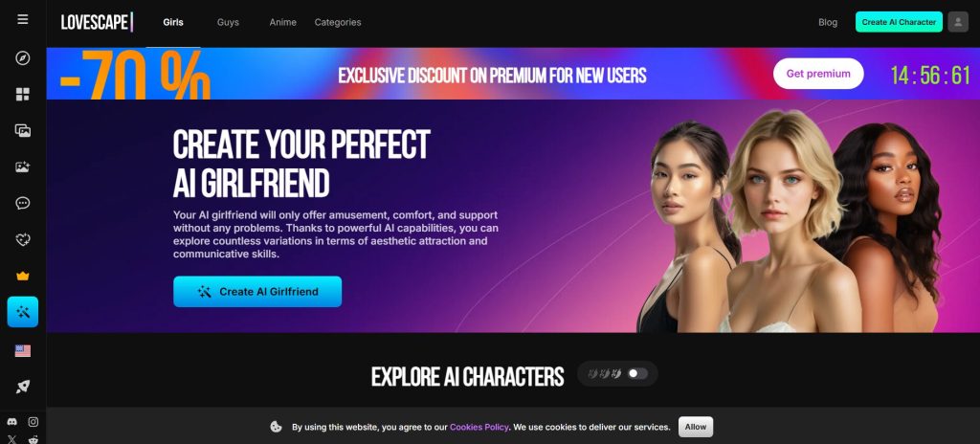Open the Instagram icon link

click(33, 422)
